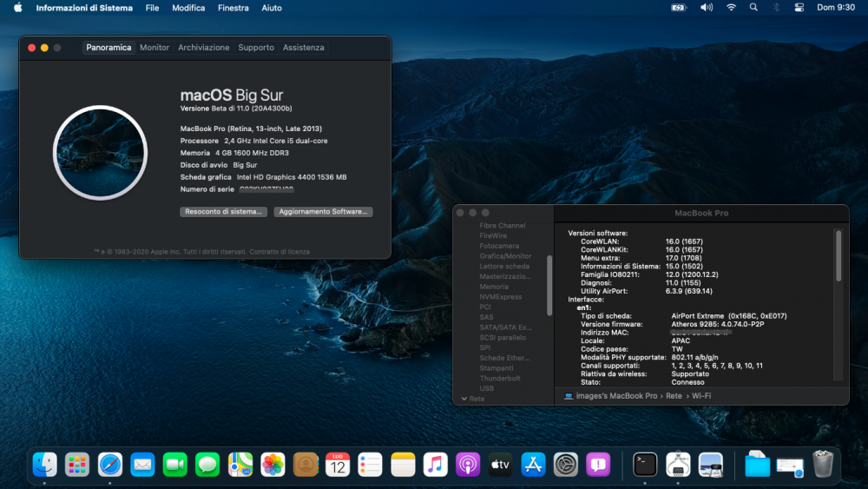The width and height of the screenshot is (868, 489).
Task: Open the blue folder stack in the dock
Action: [757, 464]
